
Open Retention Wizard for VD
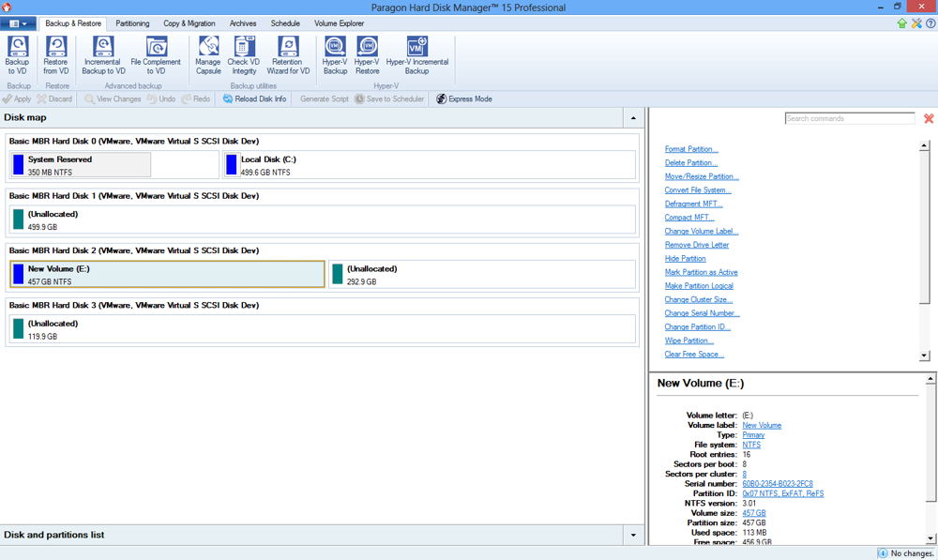(288, 55)
